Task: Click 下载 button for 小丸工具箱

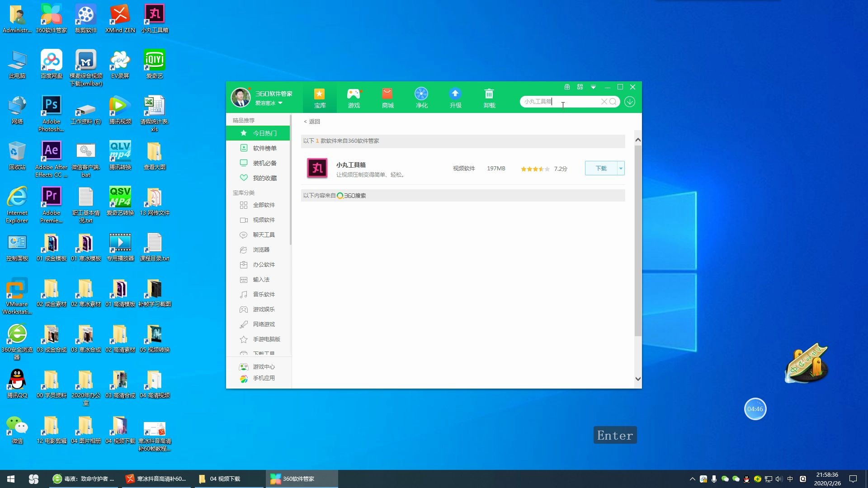Action: click(601, 168)
